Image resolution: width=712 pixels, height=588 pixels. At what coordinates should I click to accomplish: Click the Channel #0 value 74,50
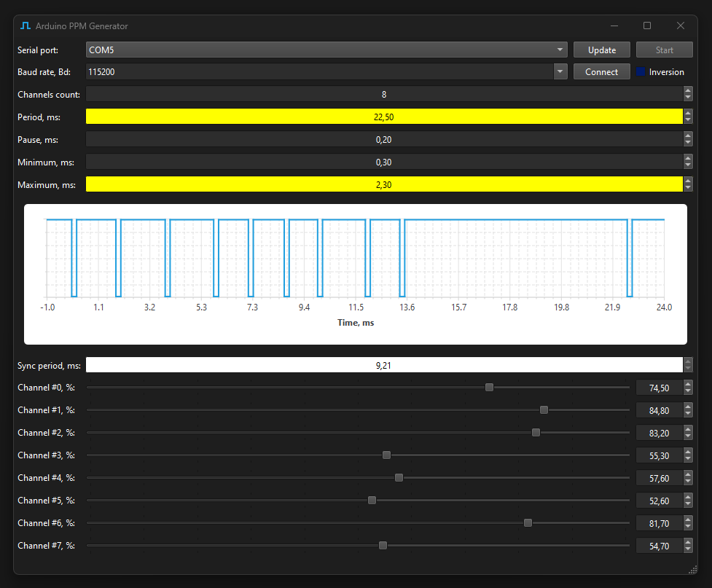coord(660,388)
